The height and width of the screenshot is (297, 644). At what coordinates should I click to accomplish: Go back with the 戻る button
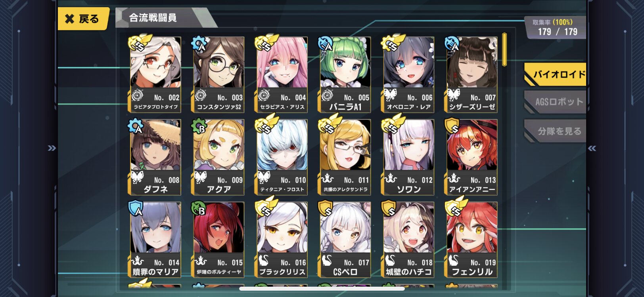click(83, 19)
